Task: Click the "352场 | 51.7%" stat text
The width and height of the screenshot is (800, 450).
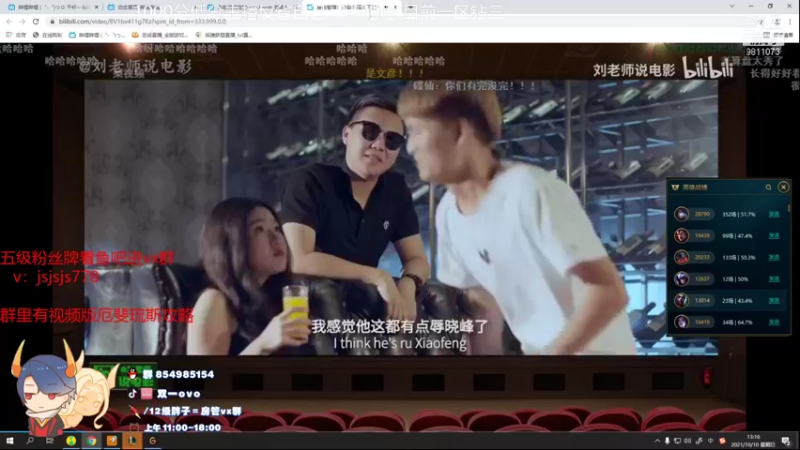Action: click(738, 214)
